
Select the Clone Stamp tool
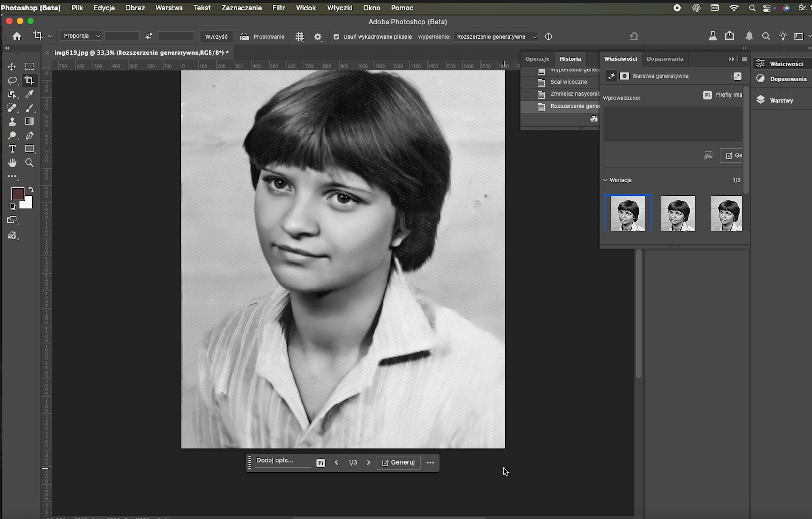point(12,121)
